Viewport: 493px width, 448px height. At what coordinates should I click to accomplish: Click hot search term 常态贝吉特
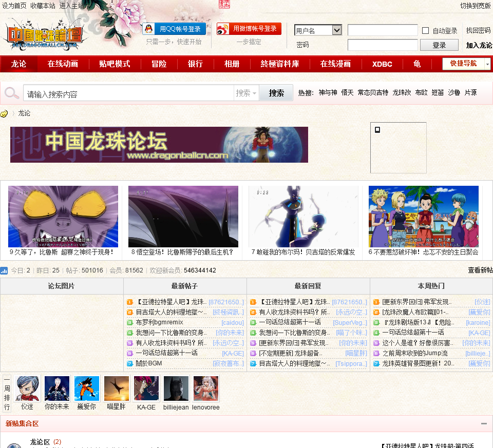click(x=373, y=93)
